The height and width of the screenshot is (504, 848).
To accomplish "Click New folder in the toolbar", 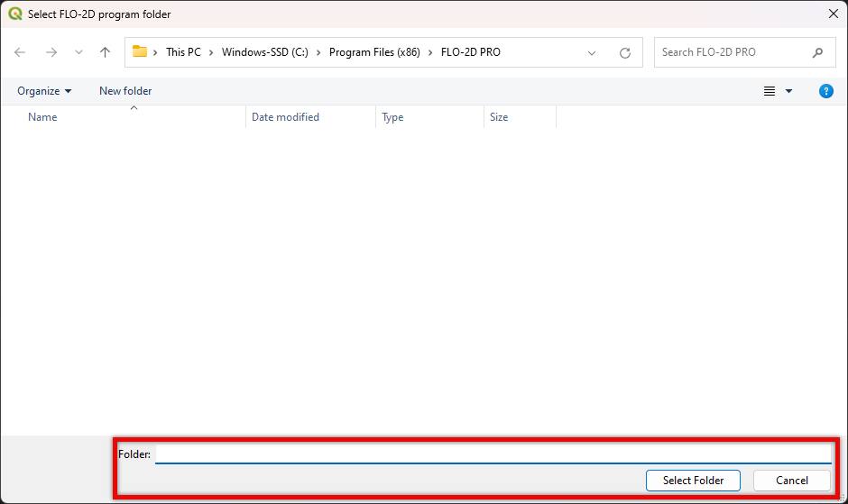I will coord(125,91).
